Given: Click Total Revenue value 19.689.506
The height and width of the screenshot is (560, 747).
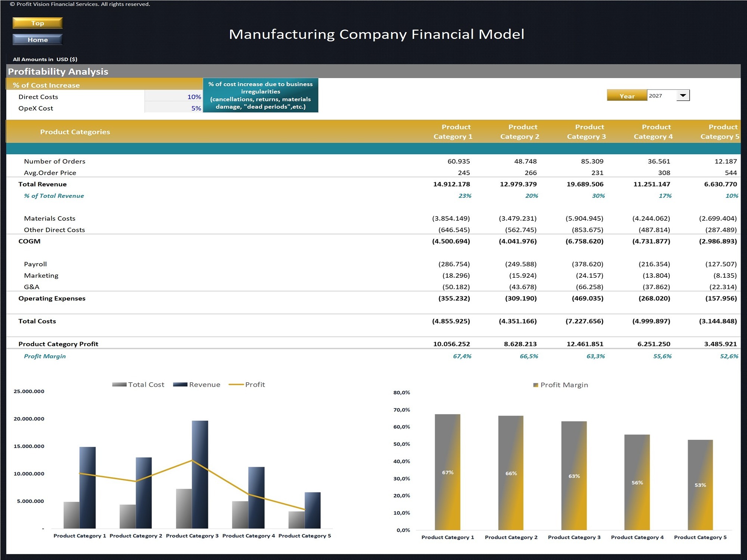Looking at the screenshot, I should pyautogui.click(x=585, y=184).
